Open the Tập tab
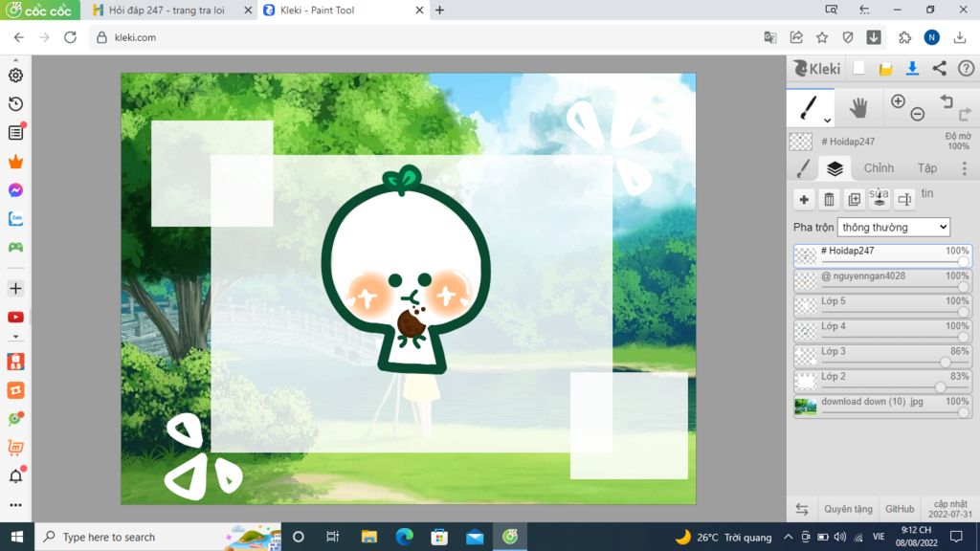 (x=926, y=168)
